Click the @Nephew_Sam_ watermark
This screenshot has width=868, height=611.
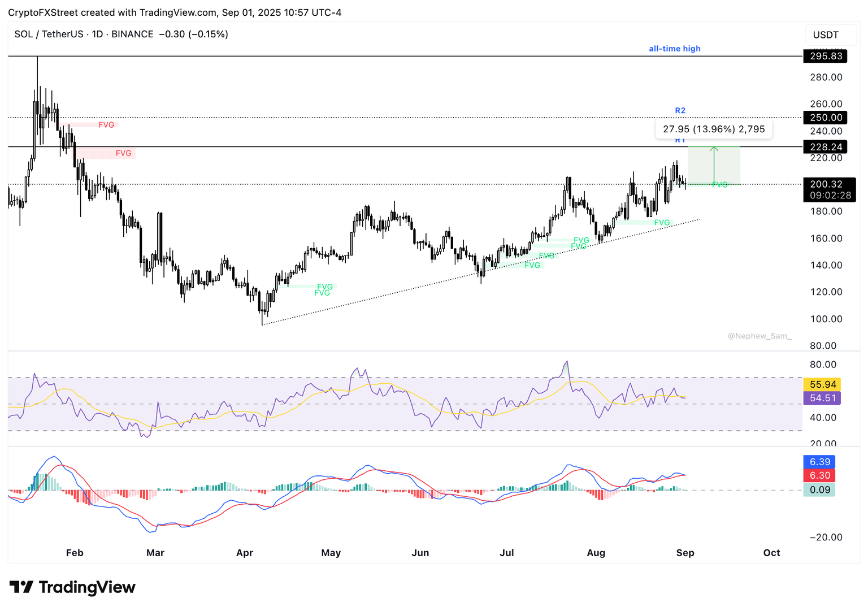tap(759, 335)
